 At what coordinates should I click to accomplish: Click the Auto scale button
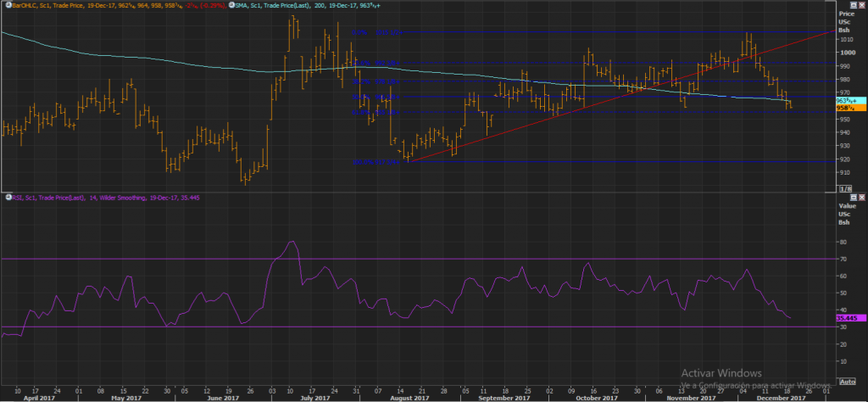(x=847, y=382)
